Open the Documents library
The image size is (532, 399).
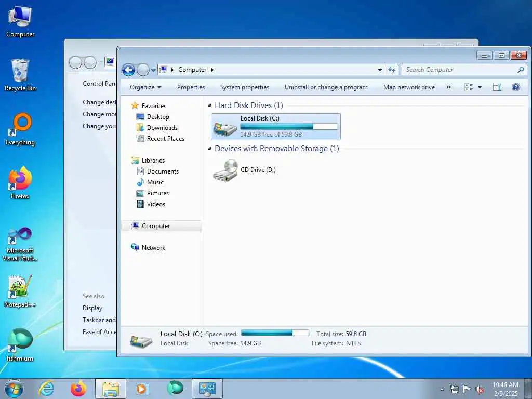157,171
